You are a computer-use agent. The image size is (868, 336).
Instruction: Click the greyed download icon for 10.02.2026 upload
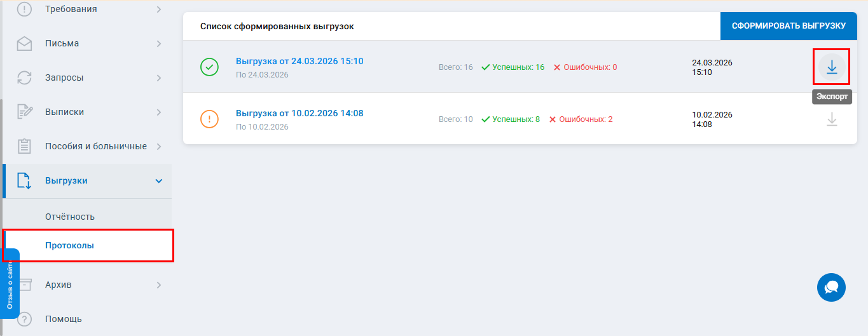click(x=831, y=119)
